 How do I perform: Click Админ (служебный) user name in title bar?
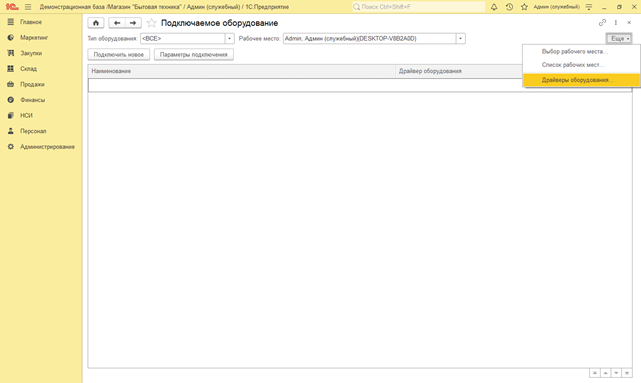pyautogui.click(x=556, y=7)
